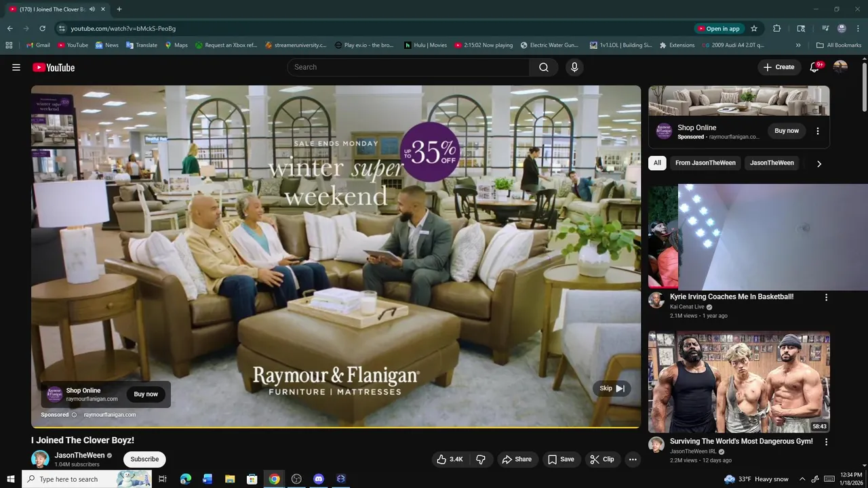This screenshot has width=868, height=488.
Task: Open the Create menu
Action: [779, 67]
